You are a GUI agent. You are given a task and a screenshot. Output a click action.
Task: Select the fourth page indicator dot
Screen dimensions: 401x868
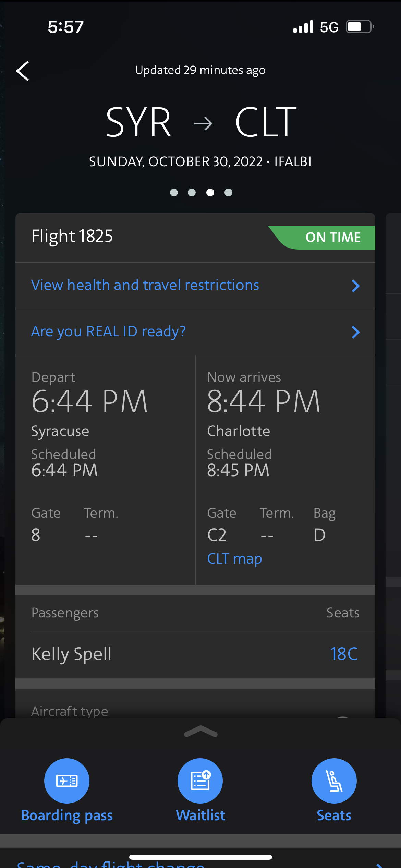pyautogui.click(x=228, y=193)
